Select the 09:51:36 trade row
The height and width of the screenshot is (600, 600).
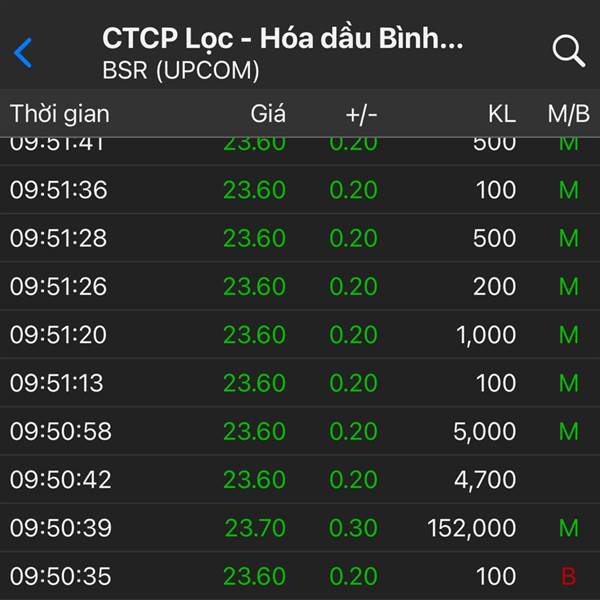pyautogui.click(x=300, y=189)
